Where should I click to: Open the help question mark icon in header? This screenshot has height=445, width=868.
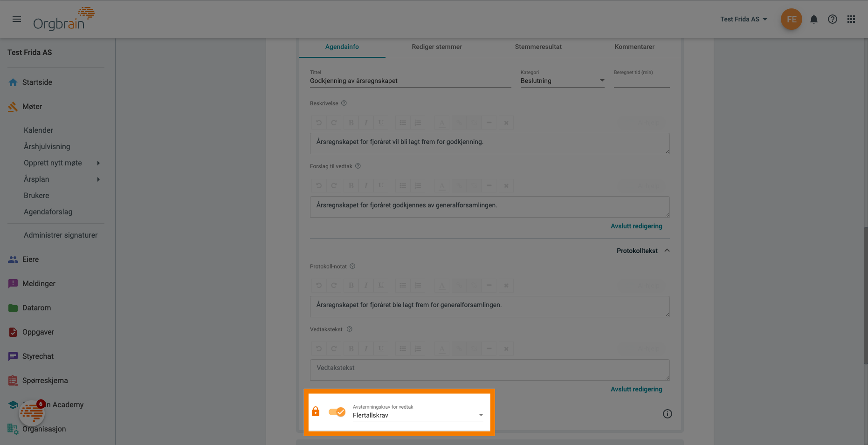coord(833,19)
